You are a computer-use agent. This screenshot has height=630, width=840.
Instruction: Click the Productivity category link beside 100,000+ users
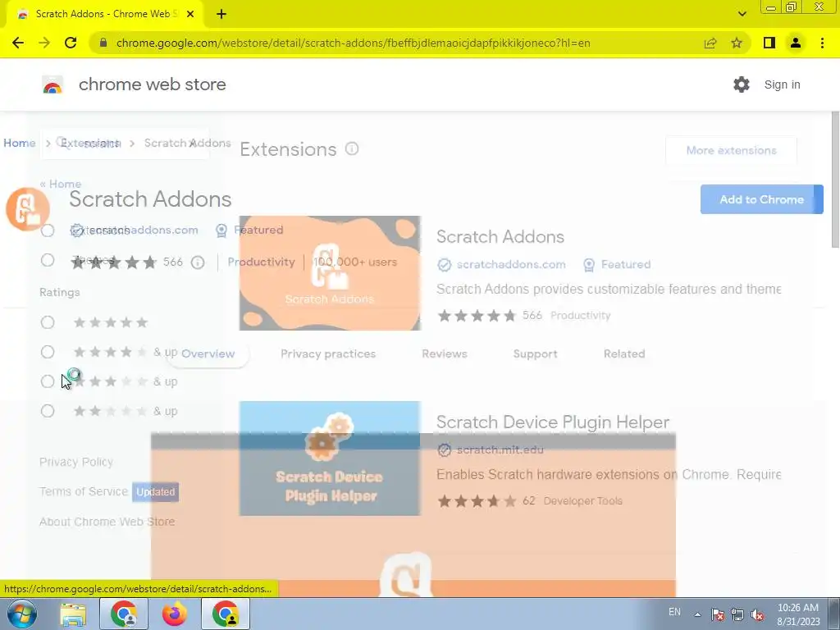click(261, 262)
